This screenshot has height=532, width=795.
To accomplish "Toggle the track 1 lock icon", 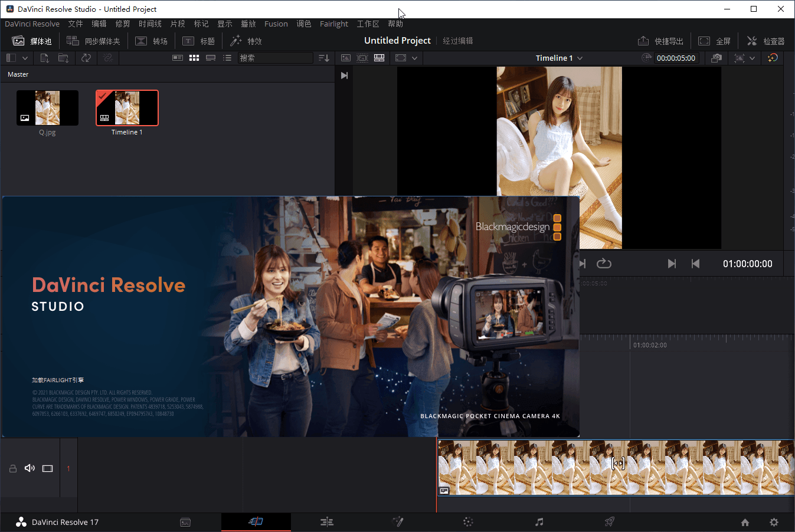I will tap(13, 468).
